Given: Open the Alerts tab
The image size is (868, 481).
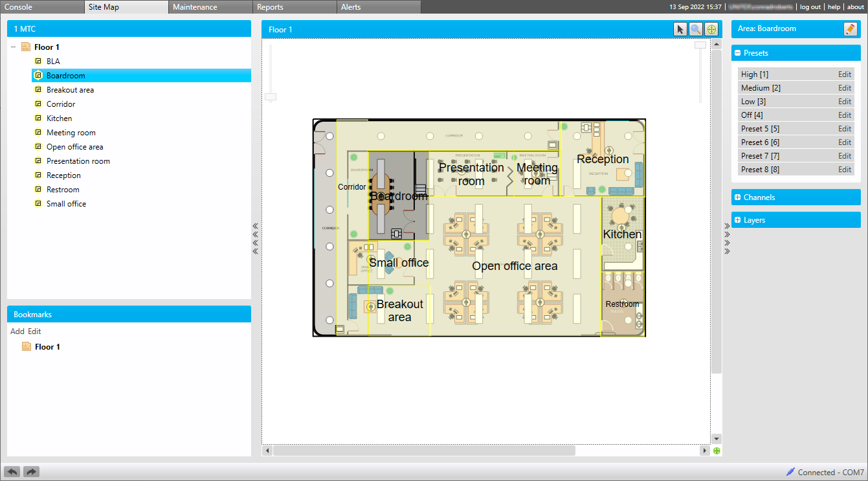Looking at the screenshot, I should pos(350,7).
